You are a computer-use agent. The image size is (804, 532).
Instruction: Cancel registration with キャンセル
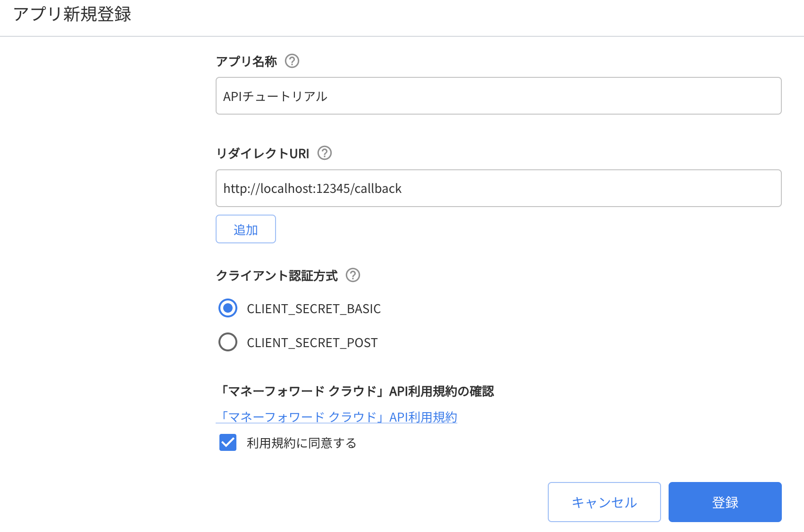pyautogui.click(x=604, y=502)
